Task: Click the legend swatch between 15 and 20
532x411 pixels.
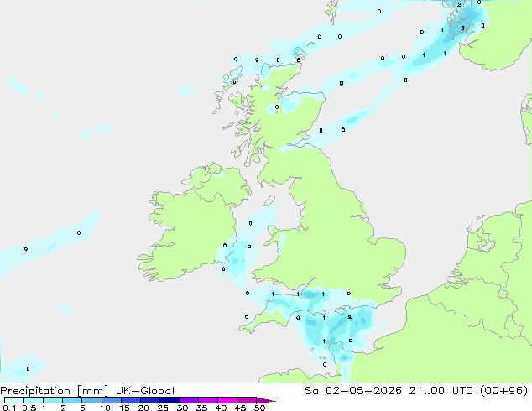Action: [130, 400]
